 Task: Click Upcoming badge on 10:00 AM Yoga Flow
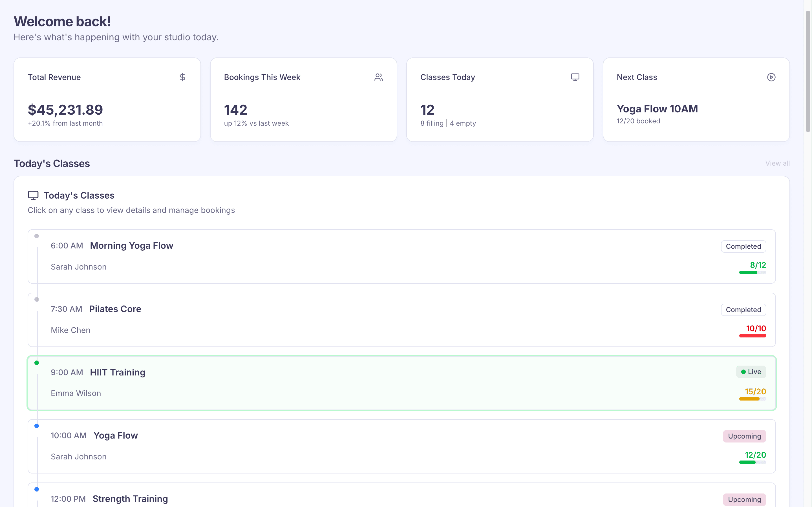click(744, 436)
